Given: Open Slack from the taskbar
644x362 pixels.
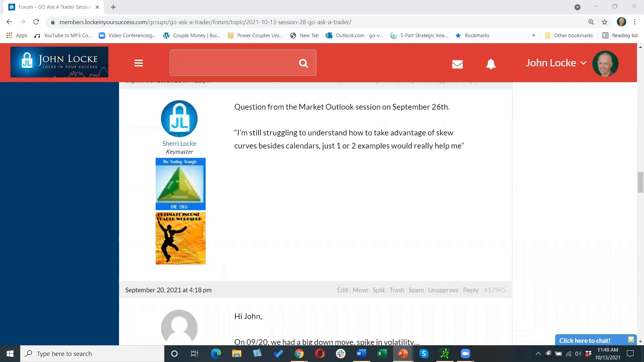Looking at the screenshot, I should coord(340,354).
